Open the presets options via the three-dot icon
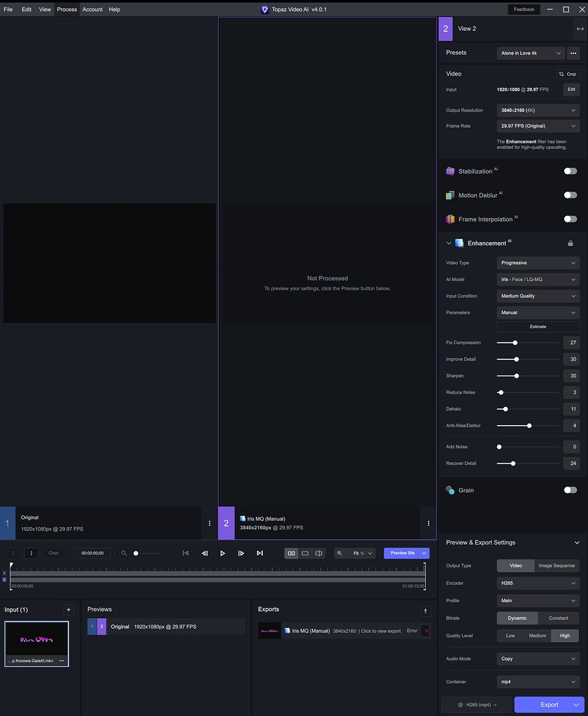 pos(573,53)
